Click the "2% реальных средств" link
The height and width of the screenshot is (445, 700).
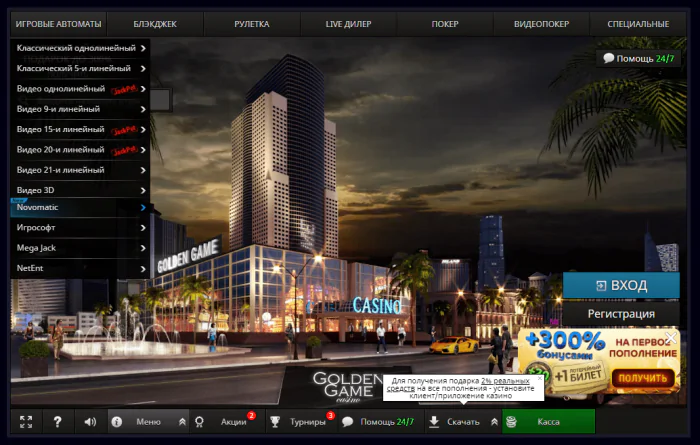point(458,385)
